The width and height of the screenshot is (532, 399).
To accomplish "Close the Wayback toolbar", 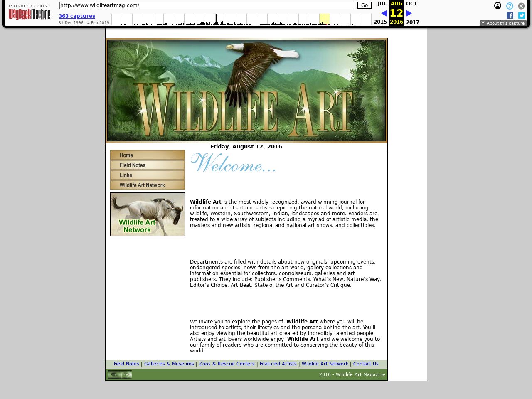I will coord(521,6).
